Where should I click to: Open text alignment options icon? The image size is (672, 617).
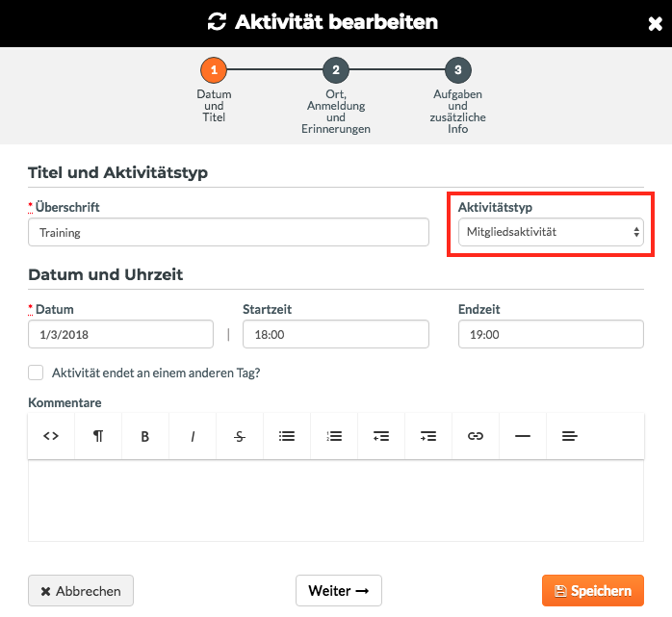(570, 436)
